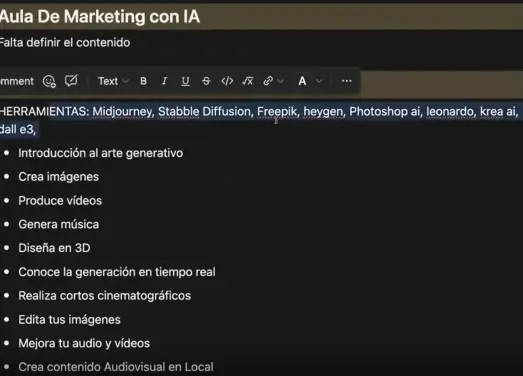Add a link to selected text
The image size is (523, 376).
coord(268,81)
